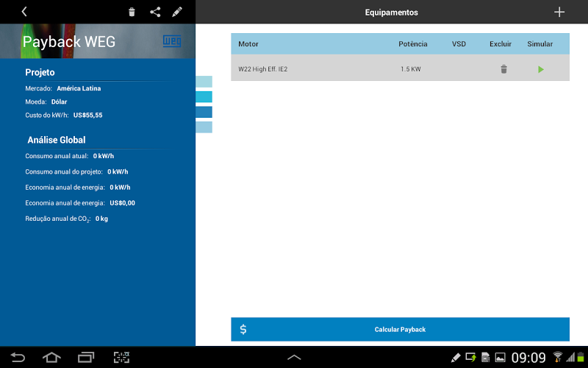Screen dimensions: 588x368
Task: Select the lightest blue side tab
Action: pyautogui.click(x=204, y=82)
